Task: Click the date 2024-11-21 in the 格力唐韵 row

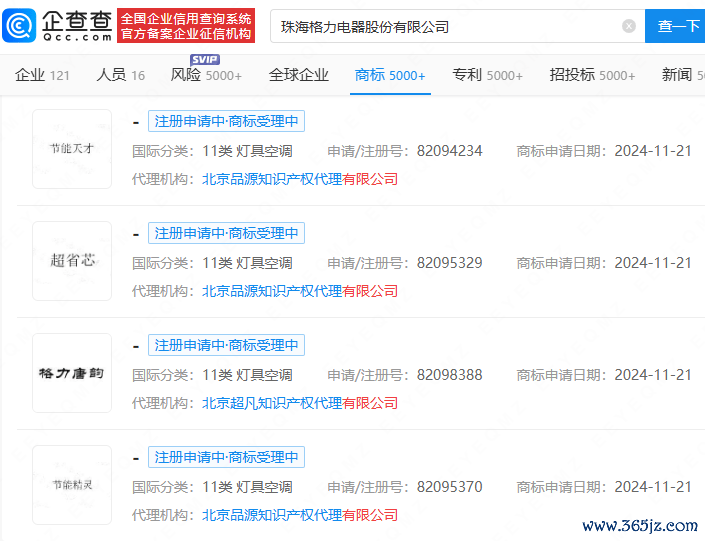Action: (x=653, y=375)
